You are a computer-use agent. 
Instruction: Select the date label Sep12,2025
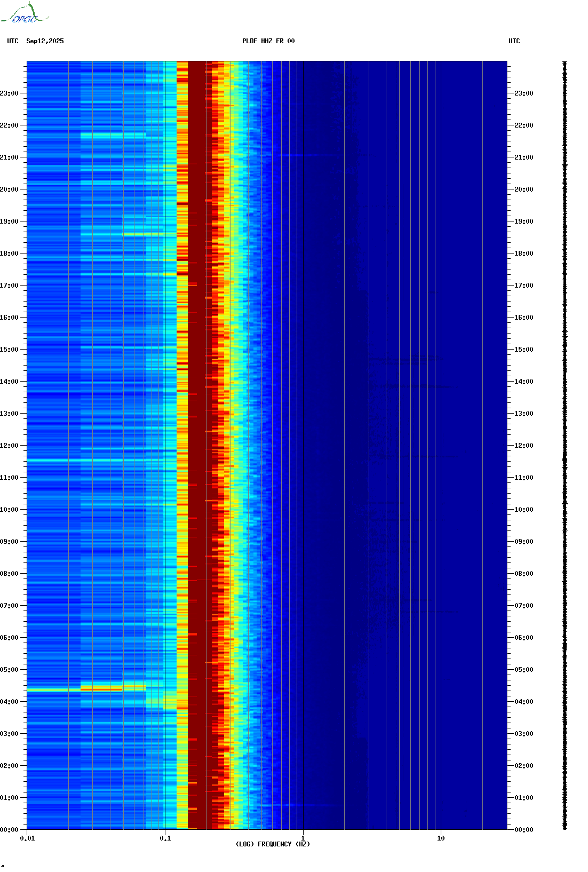pyautogui.click(x=45, y=41)
